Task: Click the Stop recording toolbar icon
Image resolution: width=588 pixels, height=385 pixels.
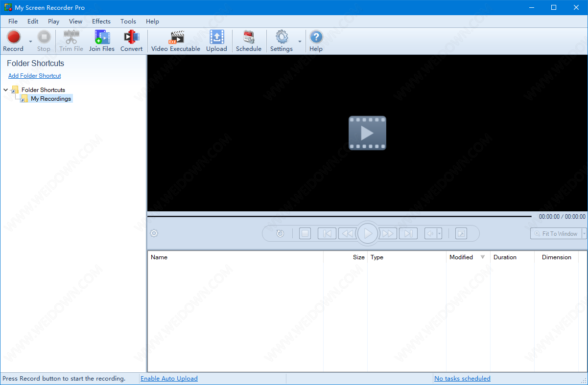Action: click(44, 41)
